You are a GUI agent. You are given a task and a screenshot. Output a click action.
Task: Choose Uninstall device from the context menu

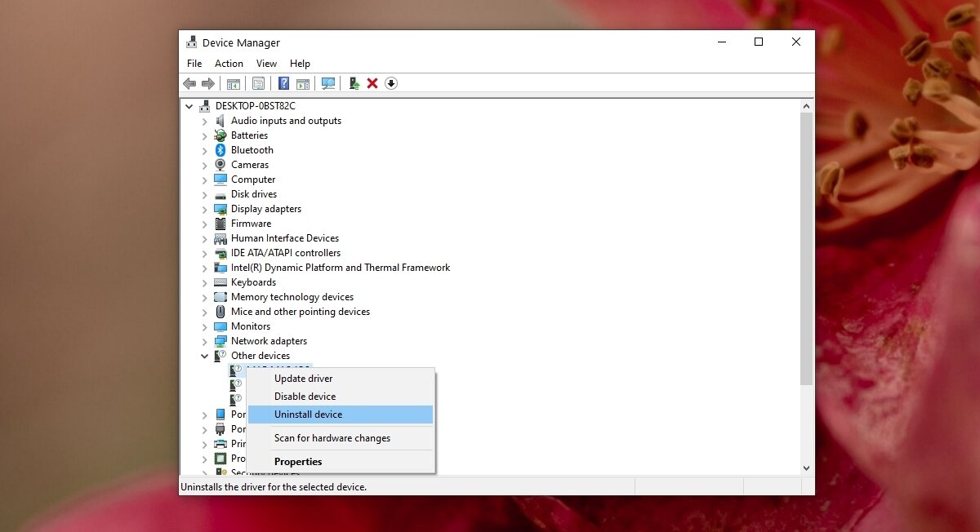click(x=309, y=414)
